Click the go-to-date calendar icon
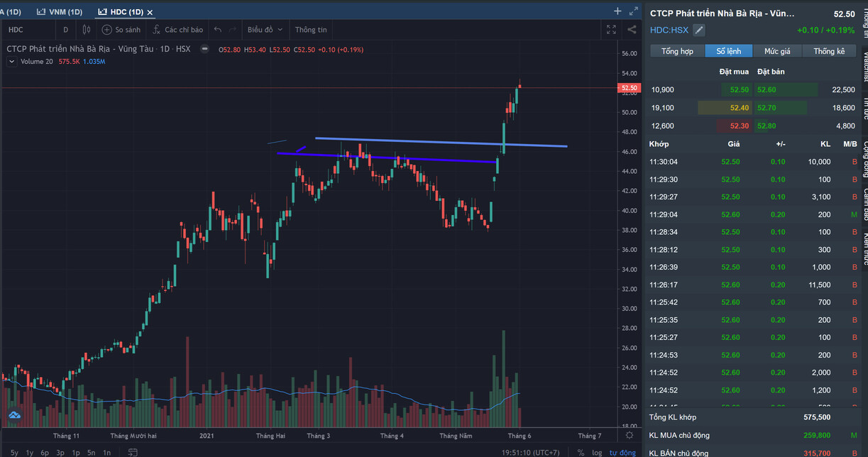Viewport: 868px width, 457px height. [x=133, y=452]
